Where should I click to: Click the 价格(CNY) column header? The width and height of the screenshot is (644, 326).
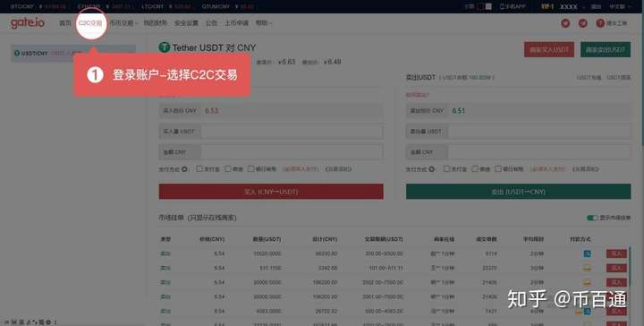click(x=212, y=239)
